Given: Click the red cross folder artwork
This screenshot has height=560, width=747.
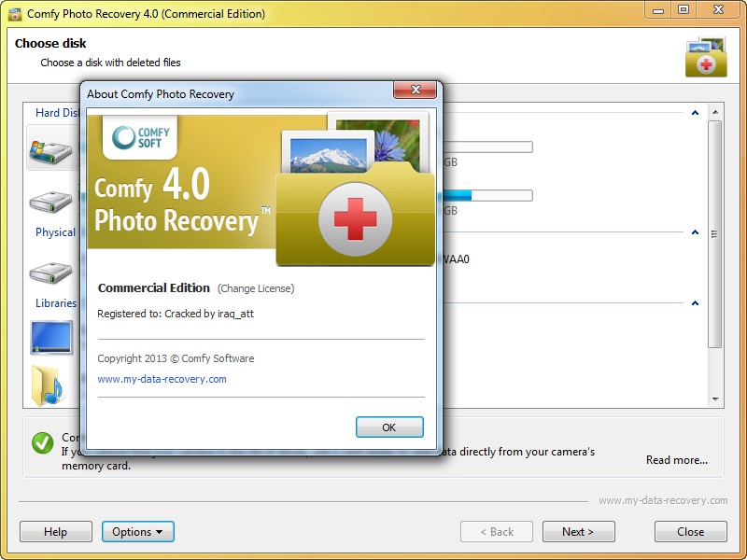Looking at the screenshot, I should pos(356,213).
